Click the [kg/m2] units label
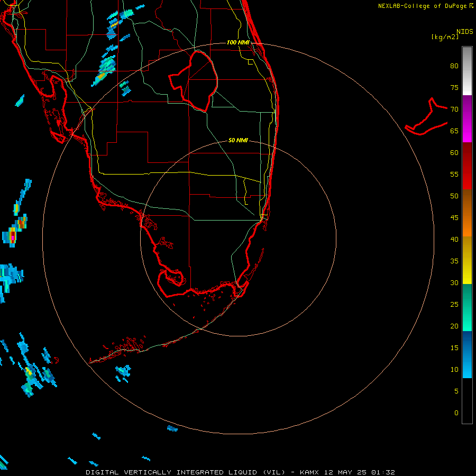 click(445, 37)
